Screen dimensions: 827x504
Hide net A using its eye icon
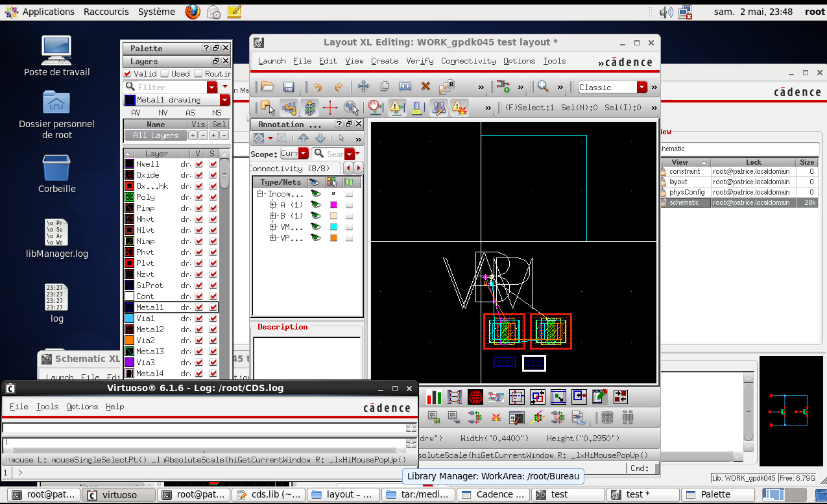coord(315,205)
